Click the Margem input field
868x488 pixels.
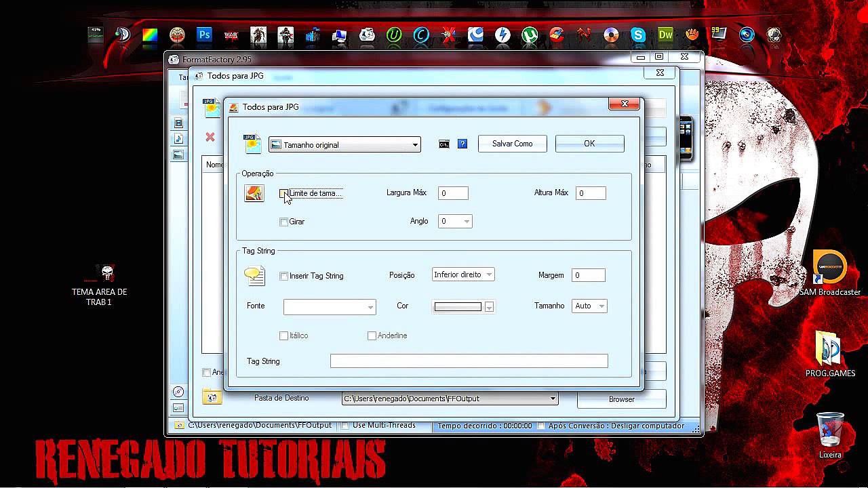tap(588, 275)
